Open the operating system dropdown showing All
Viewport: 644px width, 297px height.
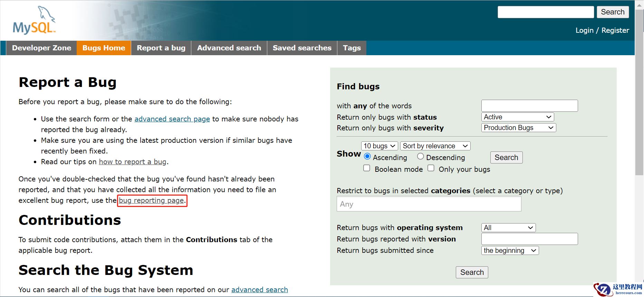(508, 228)
